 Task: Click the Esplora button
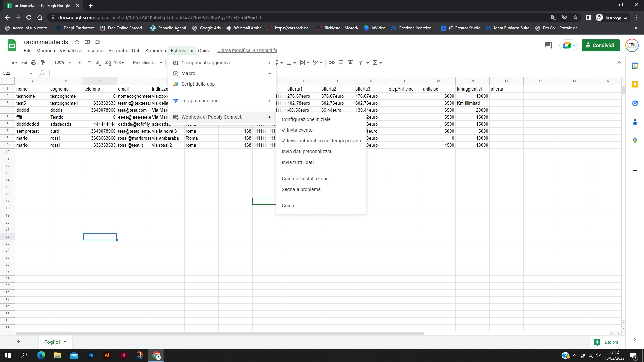pyautogui.click(x=606, y=342)
